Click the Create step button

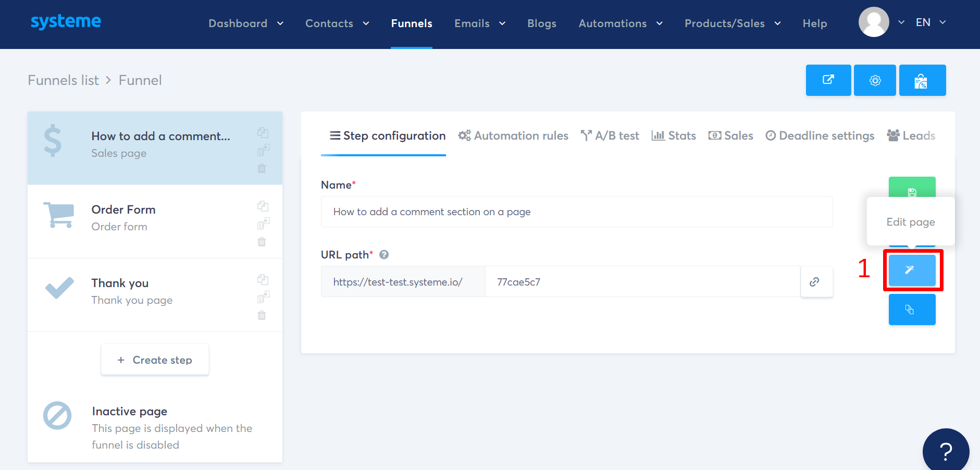155,360
